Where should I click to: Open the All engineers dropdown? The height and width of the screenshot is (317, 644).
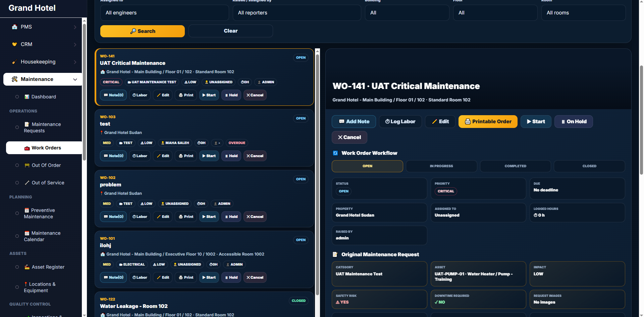point(164,13)
